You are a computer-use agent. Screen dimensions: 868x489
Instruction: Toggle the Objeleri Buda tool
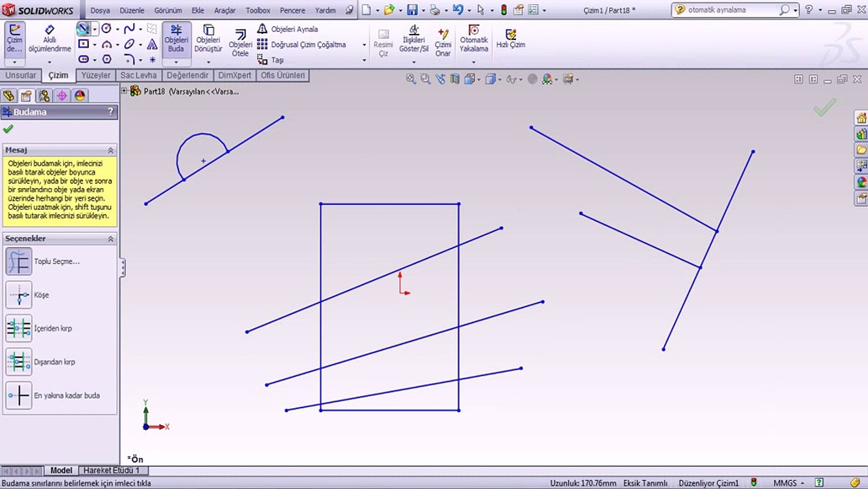pos(176,39)
